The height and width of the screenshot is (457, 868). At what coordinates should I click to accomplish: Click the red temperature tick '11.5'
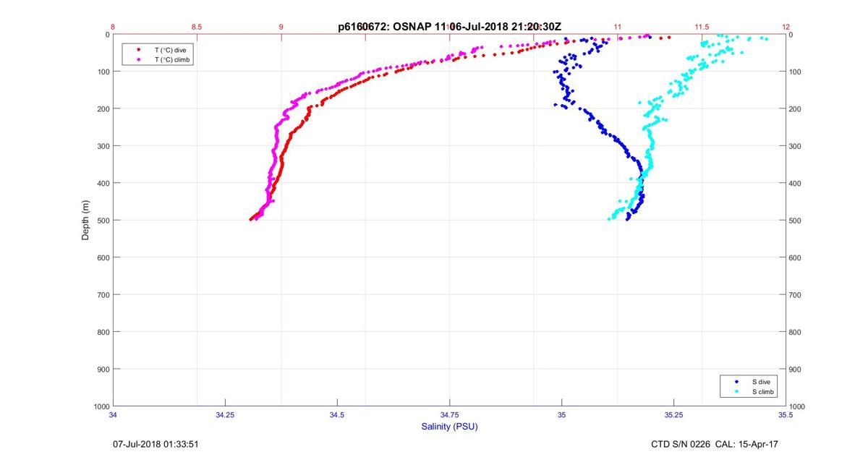click(x=702, y=27)
